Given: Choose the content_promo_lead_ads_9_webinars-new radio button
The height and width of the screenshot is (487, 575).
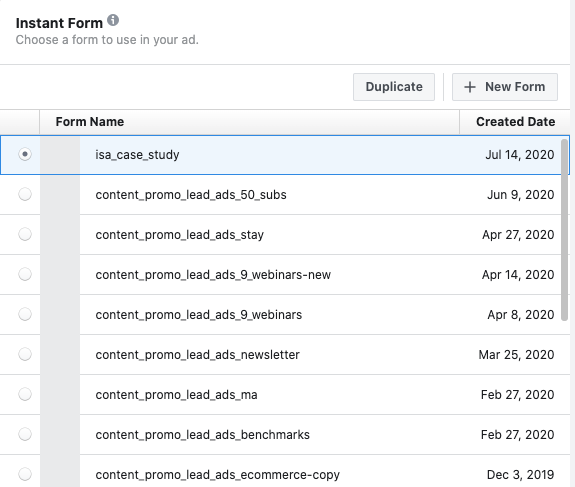Looking at the screenshot, I should tap(25, 274).
